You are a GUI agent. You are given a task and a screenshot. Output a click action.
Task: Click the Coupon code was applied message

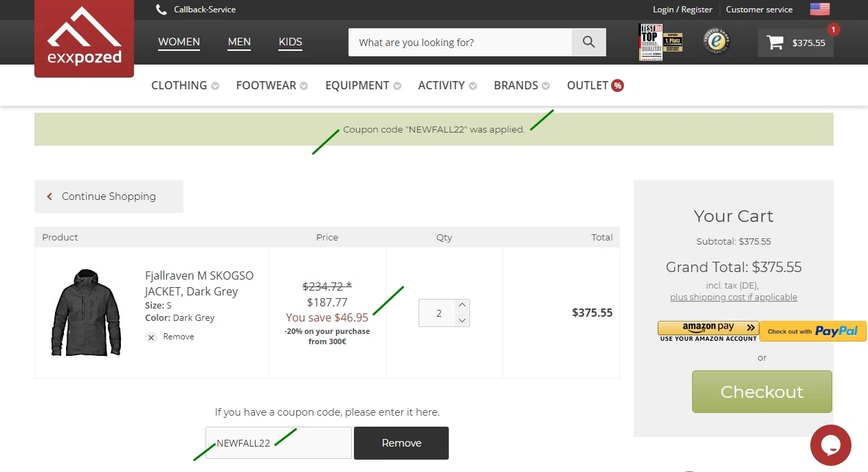pyautogui.click(x=434, y=129)
